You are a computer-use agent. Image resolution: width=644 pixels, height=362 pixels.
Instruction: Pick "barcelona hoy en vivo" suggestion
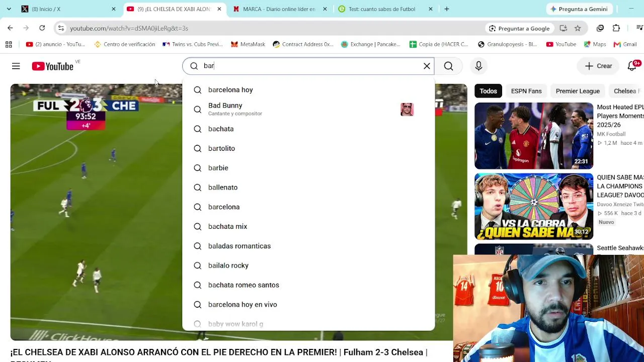point(308,305)
